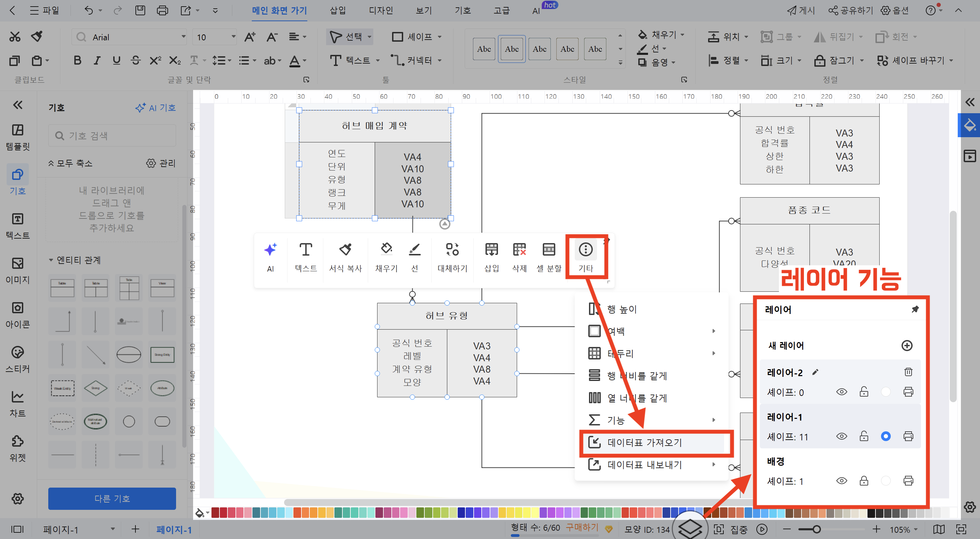Open the 채우기 fill tool in floating toolbar
Image resolution: width=980 pixels, height=539 pixels.
386,258
